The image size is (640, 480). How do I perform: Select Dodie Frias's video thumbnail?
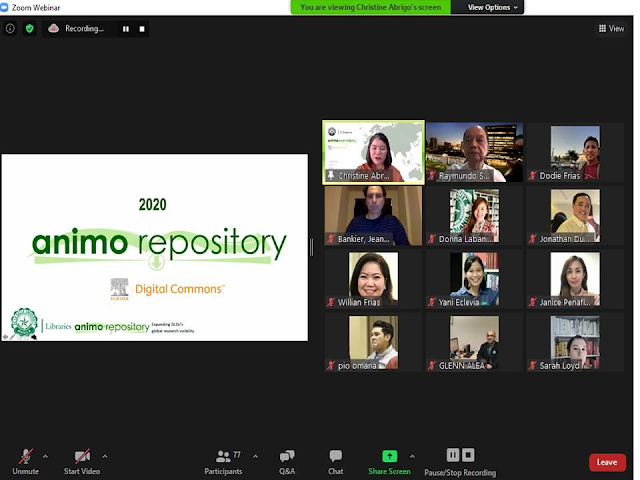click(575, 152)
